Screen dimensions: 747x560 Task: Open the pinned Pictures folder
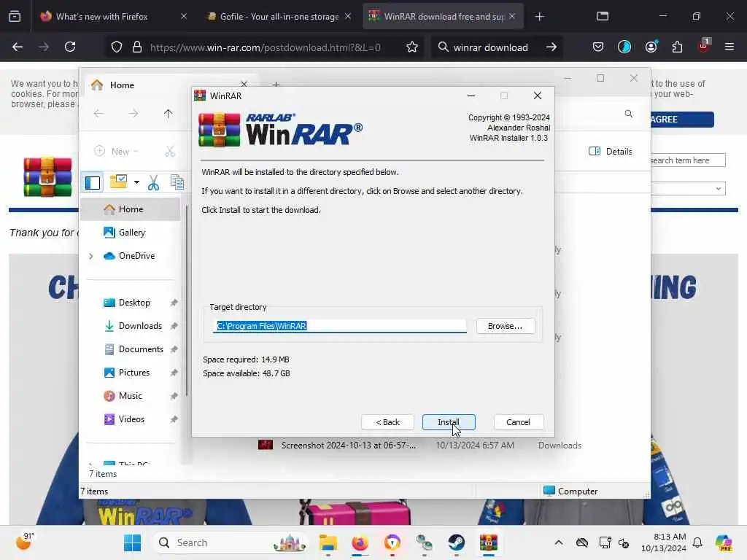[134, 373]
